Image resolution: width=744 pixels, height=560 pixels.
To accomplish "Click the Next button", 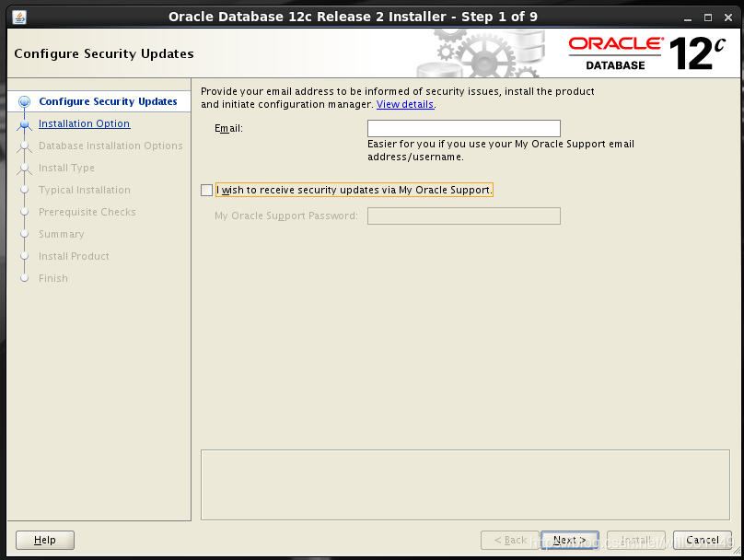I will pos(569,540).
